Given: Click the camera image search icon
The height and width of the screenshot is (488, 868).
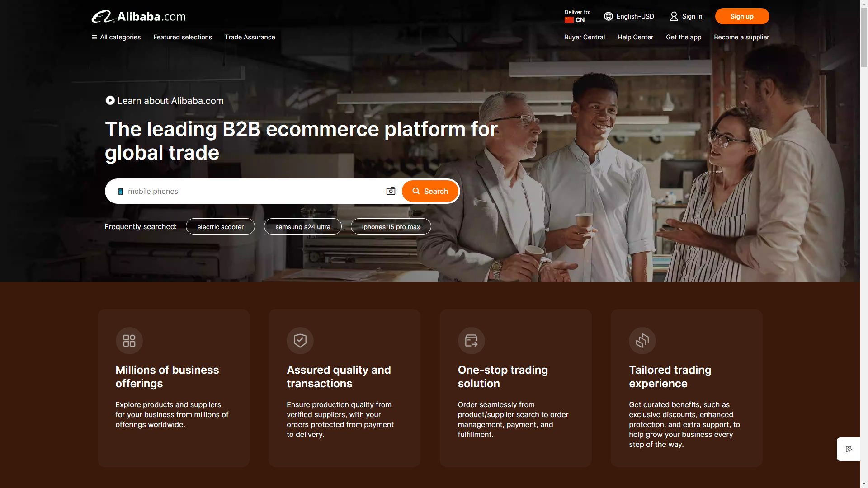Looking at the screenshot, I should 391,191.
